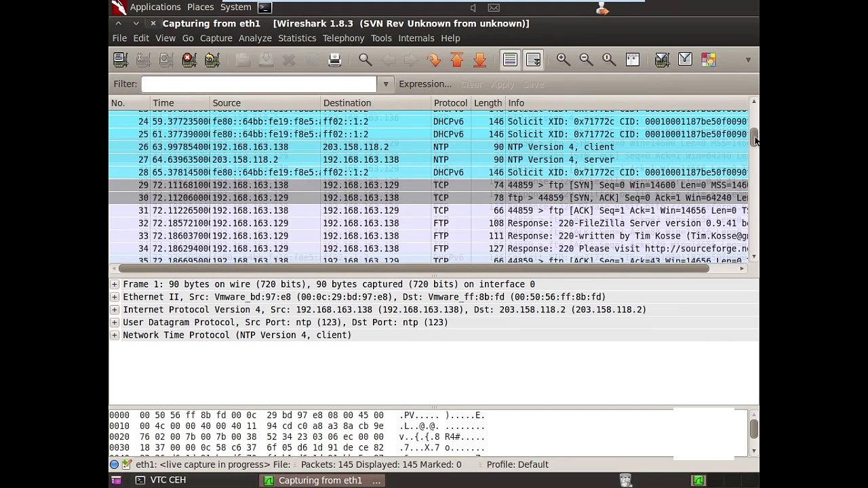This screenshot has width=868, height=488.
Task: Open the File menu
Action: pyautogui.click(x=119, y=38)
